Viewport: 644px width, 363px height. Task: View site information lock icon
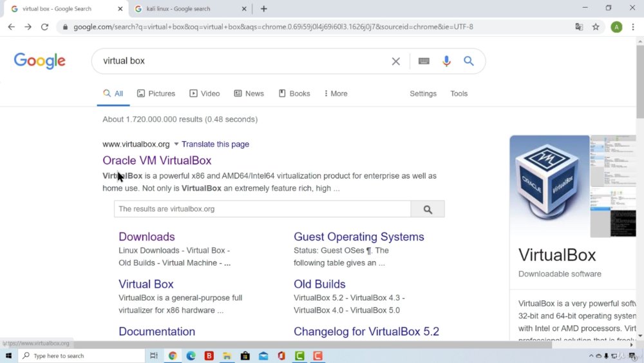65,26
